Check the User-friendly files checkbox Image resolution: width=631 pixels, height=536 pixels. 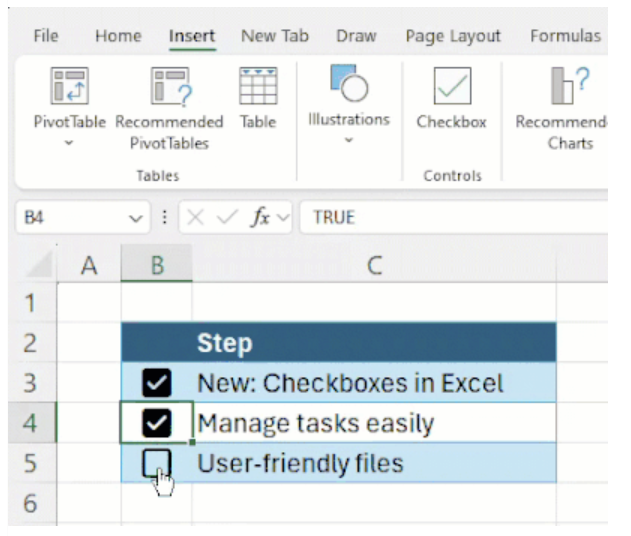[157, 463]
